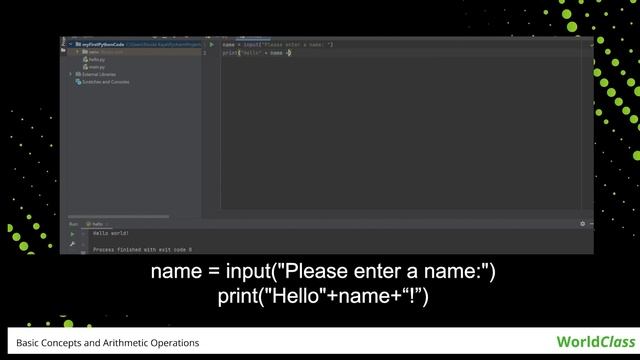Screen dimensions: 640x360
Task: Place cursor in the print("Hello" code line
Action: (257, 53)
